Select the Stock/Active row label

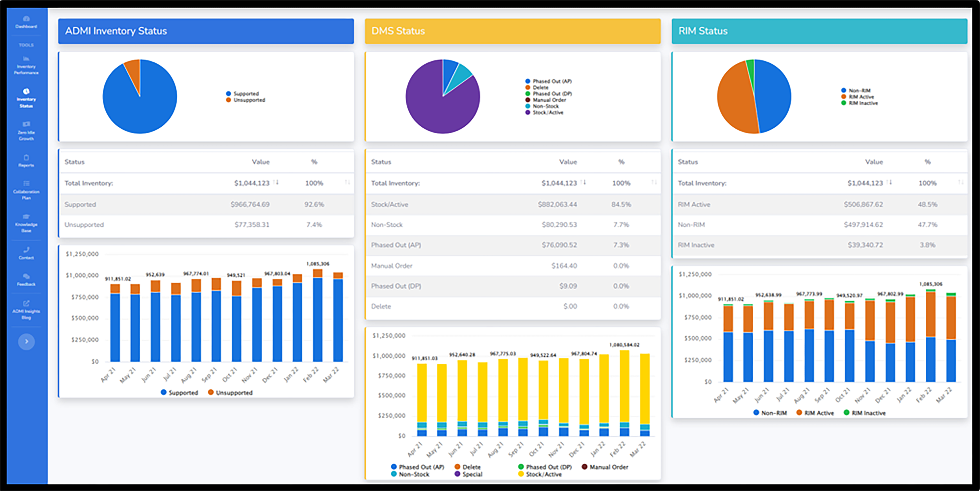click(390, 205)
